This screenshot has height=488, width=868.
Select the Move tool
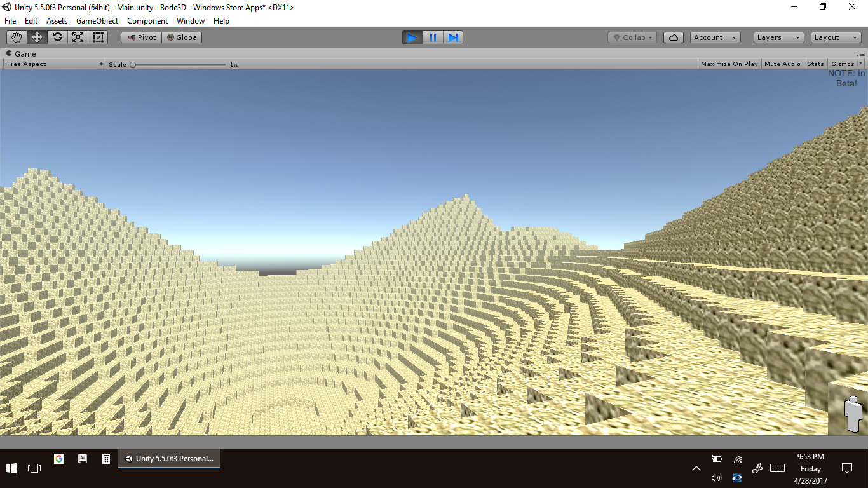pyautogui.click(x=37, y=37)
